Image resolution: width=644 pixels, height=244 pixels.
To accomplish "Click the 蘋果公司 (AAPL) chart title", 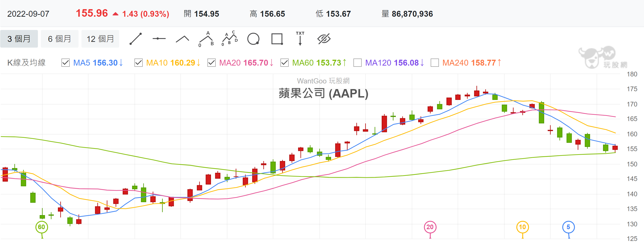I will [324, 94].
